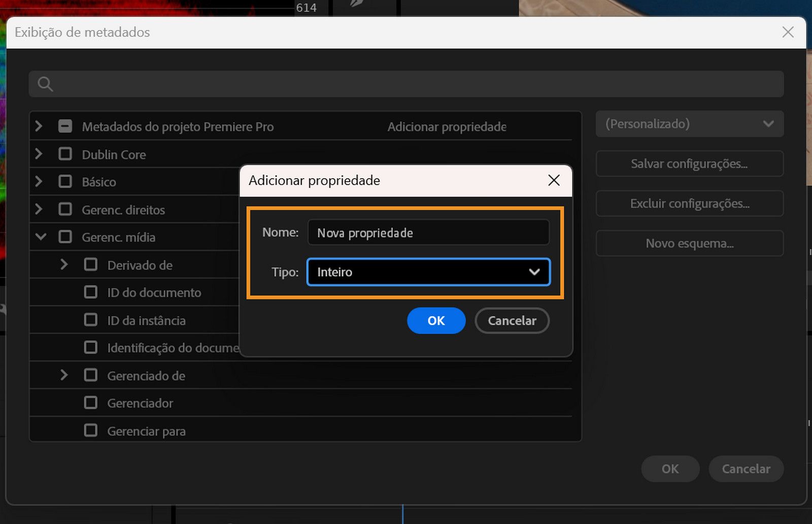Check the Básico checkbox
812x524 pixels.
[65, 181]
